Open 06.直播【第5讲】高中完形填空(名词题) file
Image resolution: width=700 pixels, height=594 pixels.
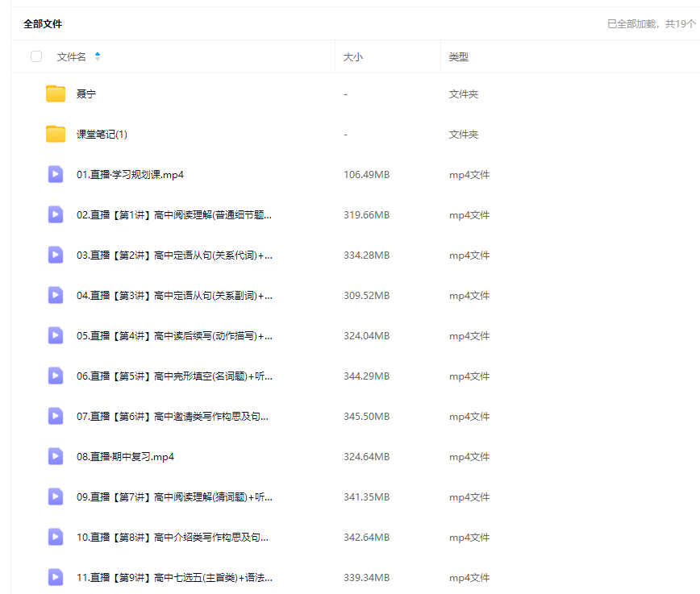pos(174,376)
